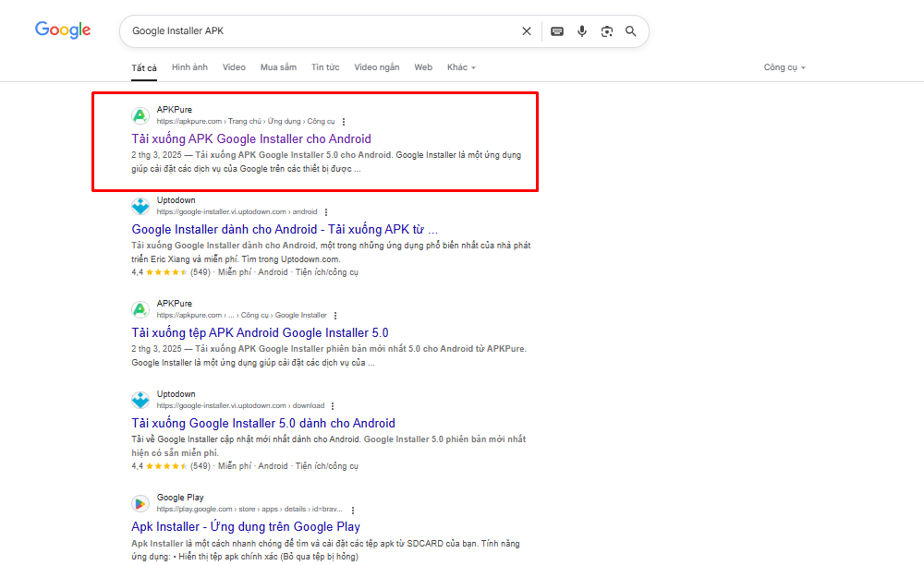Image resolution: width=924 pixels, height=565 pixels.
Task: Submit search with magnifying glass icon
Action: 630,31
